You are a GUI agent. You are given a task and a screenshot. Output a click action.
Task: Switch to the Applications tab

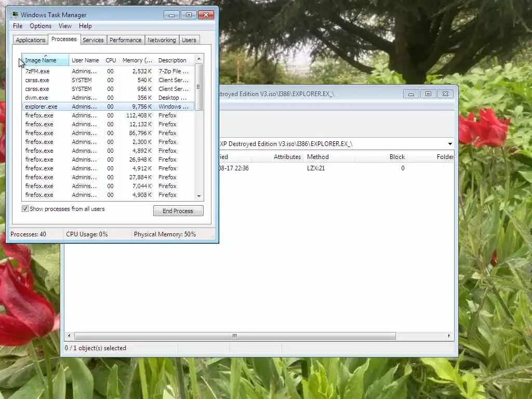[31, 40]
